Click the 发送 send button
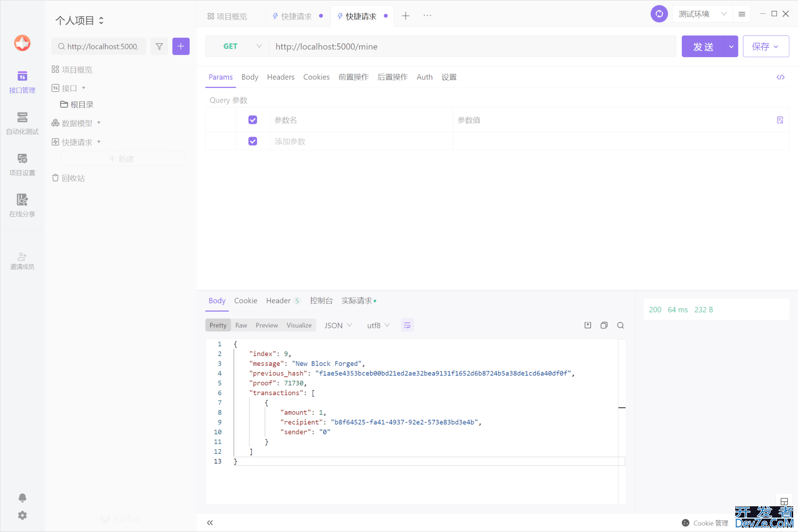 (x=703, y=46)
